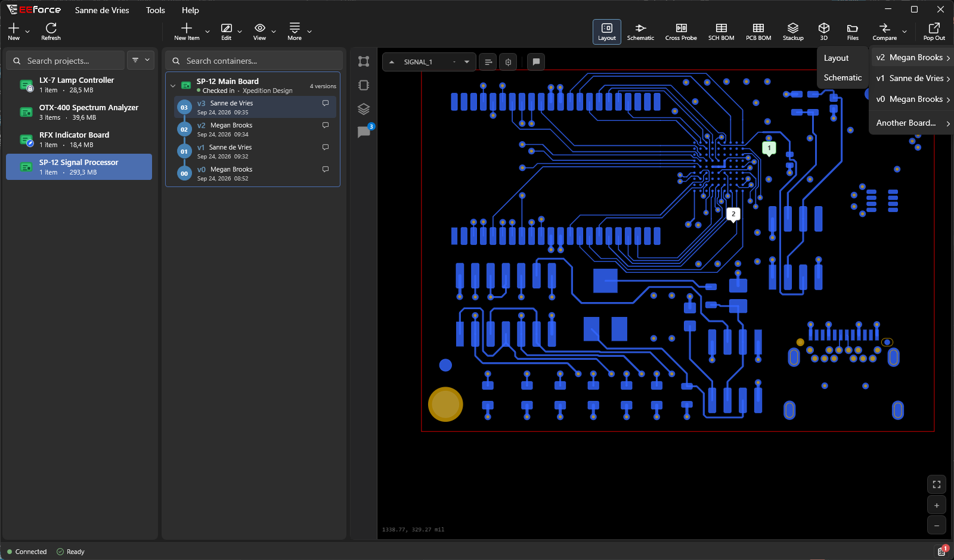The height and width of the screenshot is (560, 954).
Task: Toggle fullscreen for the layout viewer
Action: [x=937, y=484]
